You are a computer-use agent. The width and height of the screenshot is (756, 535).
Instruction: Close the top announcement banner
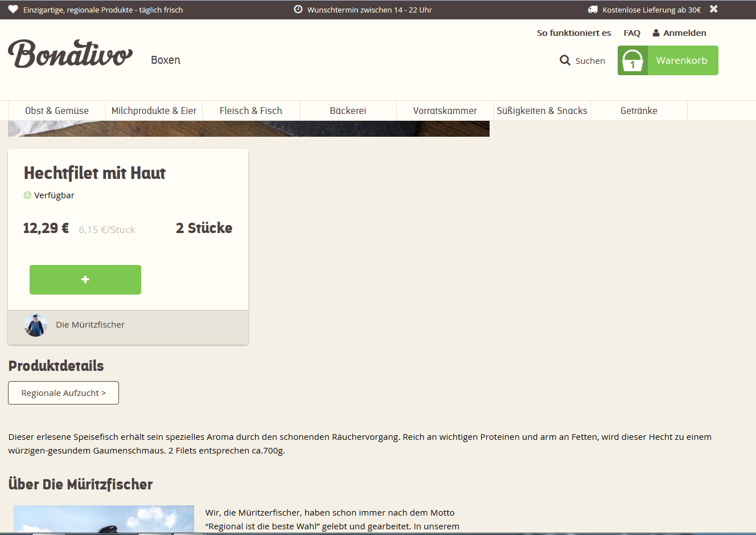coord(714,9)
